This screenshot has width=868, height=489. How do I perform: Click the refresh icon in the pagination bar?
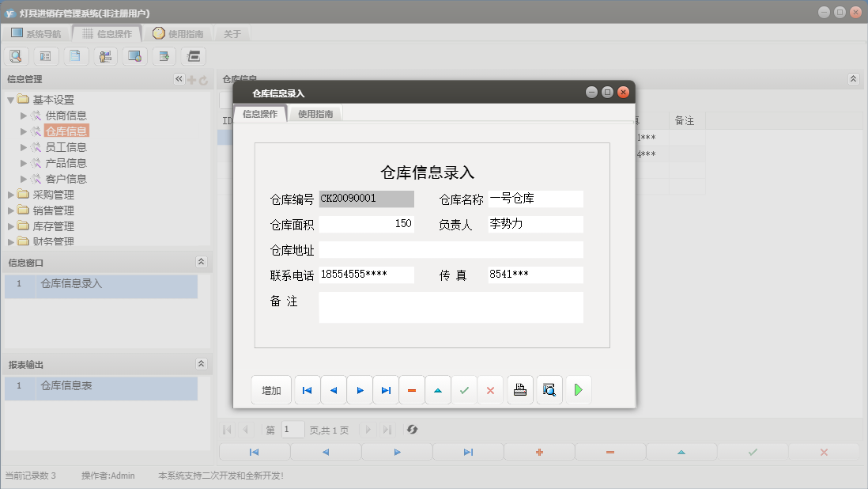point(412,430)
